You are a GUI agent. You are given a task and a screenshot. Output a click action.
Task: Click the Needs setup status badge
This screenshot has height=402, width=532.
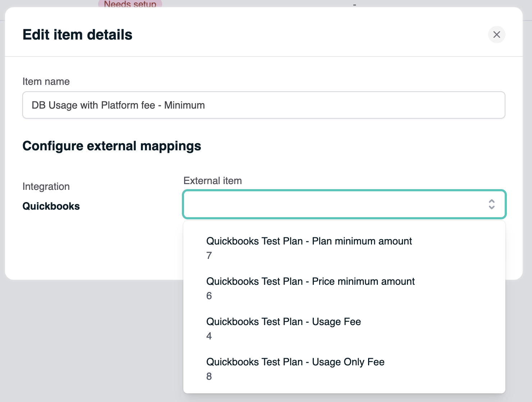coord(130,4)
